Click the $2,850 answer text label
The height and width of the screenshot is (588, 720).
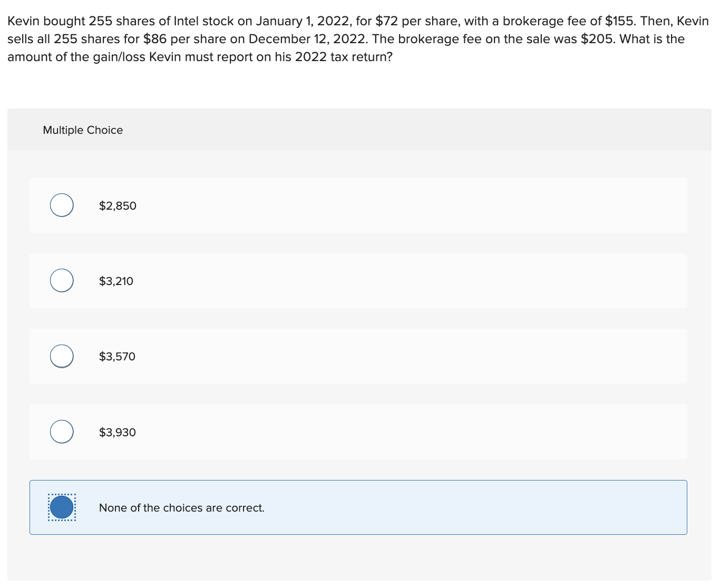coord(117,205)
